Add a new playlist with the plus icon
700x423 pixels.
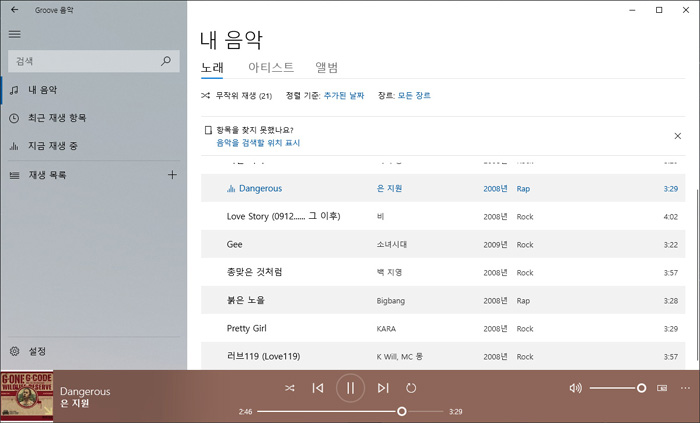172,174
